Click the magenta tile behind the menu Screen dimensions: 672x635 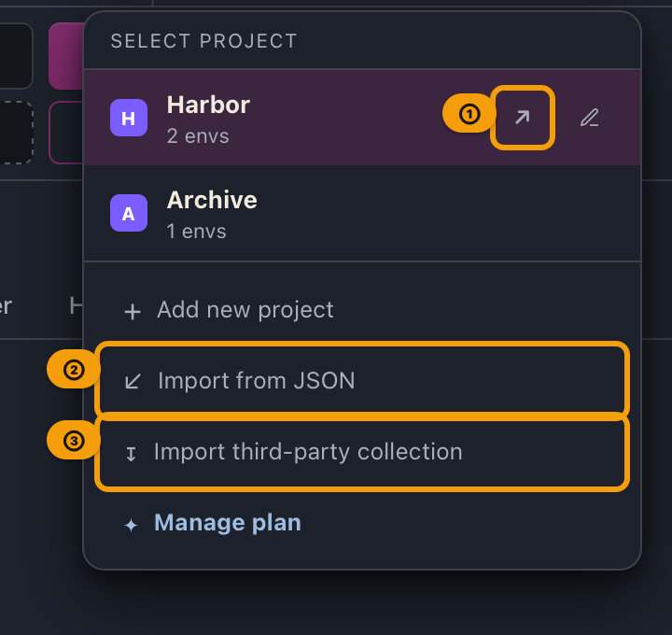coord(66,56)
